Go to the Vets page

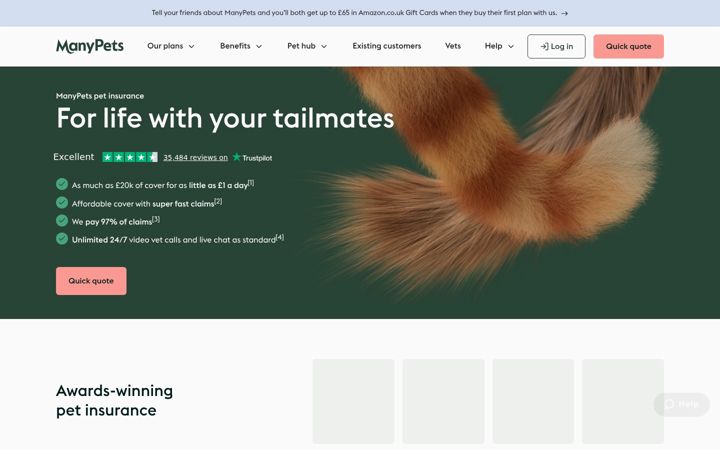[453, 46]
